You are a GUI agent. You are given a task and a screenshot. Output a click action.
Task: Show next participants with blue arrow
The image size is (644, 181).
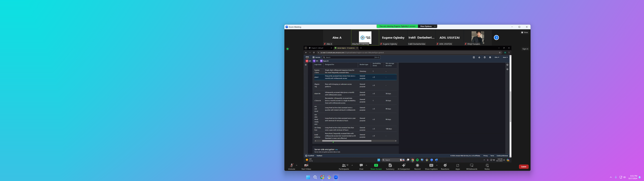496,37
